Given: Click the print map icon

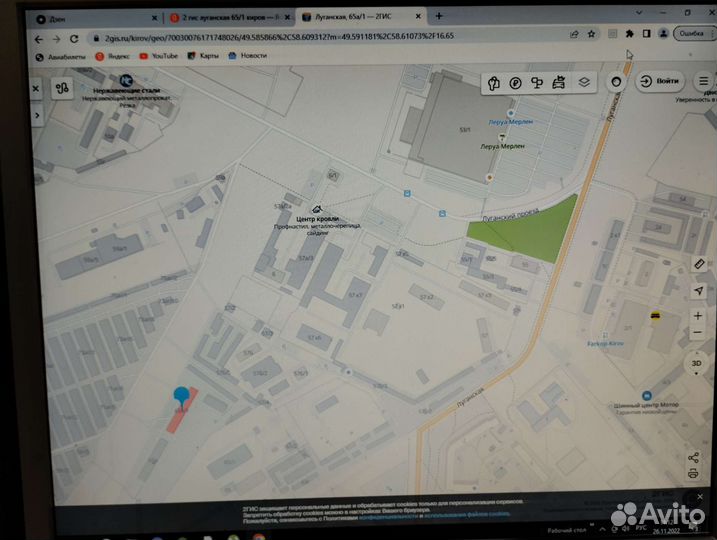Looking at the screenshot, I should pyautogui.click(x=694, y=478).
